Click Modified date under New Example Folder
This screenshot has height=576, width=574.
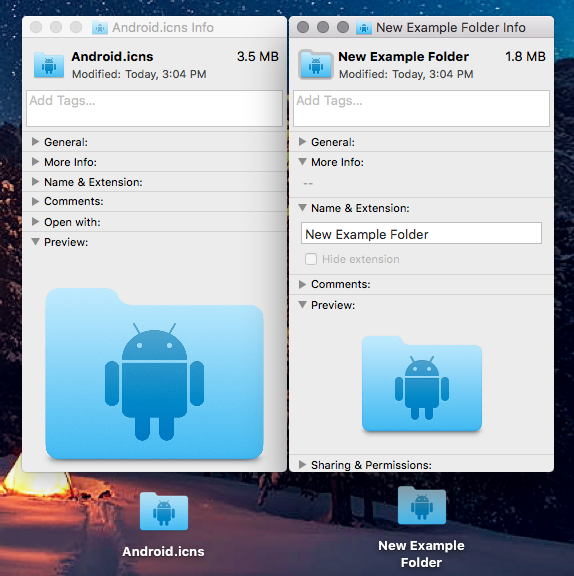click(406, 74)
